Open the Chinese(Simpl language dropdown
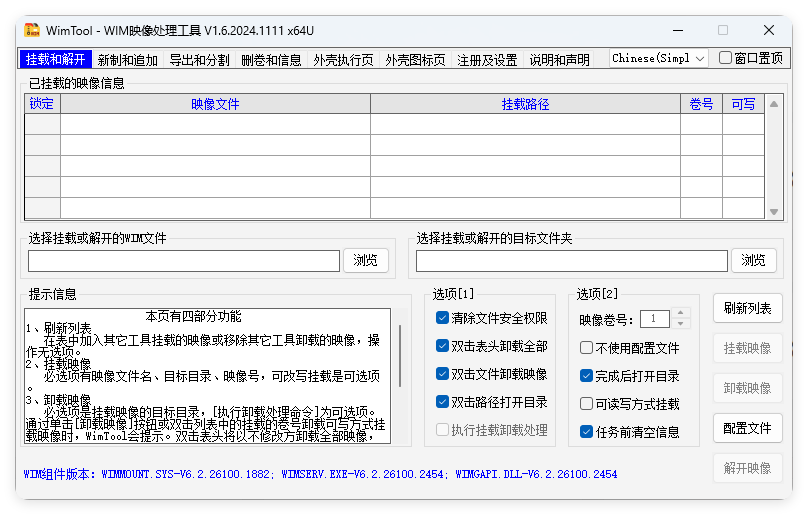This screenshot has height=515, width=808. 659,59
